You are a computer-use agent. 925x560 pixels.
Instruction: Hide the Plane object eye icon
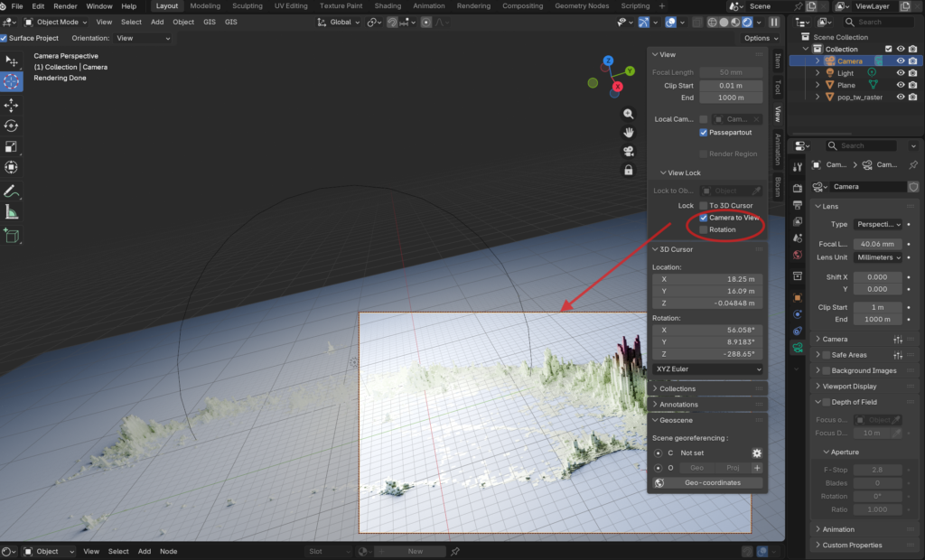pos(901,85)
